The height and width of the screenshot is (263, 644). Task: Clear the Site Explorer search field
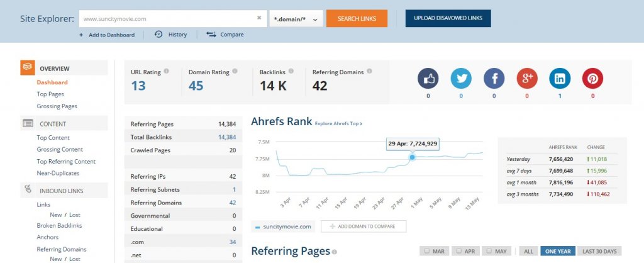259,18
